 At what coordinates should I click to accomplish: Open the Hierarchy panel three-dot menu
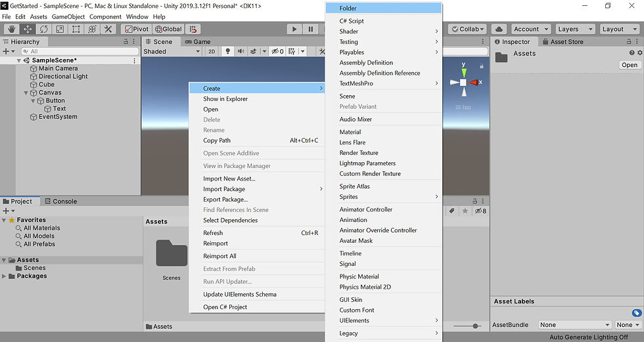coord(134,41)
